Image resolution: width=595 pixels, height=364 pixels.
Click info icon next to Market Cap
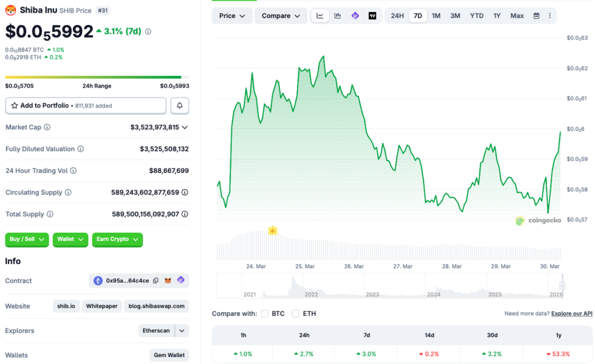pyautogui.click(x=47, y=127)
